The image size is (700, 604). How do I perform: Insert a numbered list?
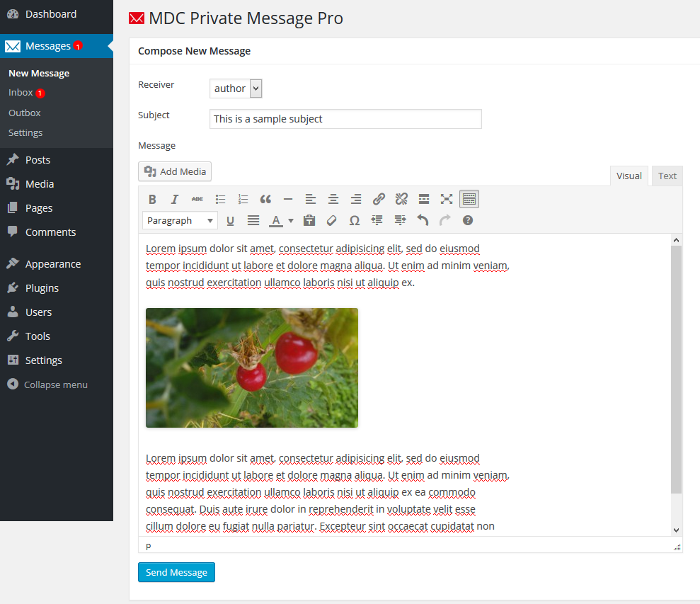[243, 199]
